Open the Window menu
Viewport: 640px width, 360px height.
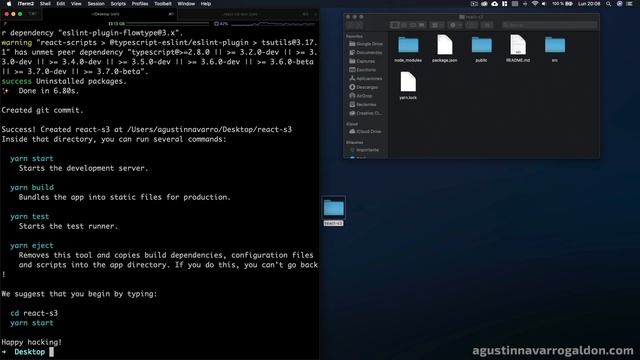186,4
